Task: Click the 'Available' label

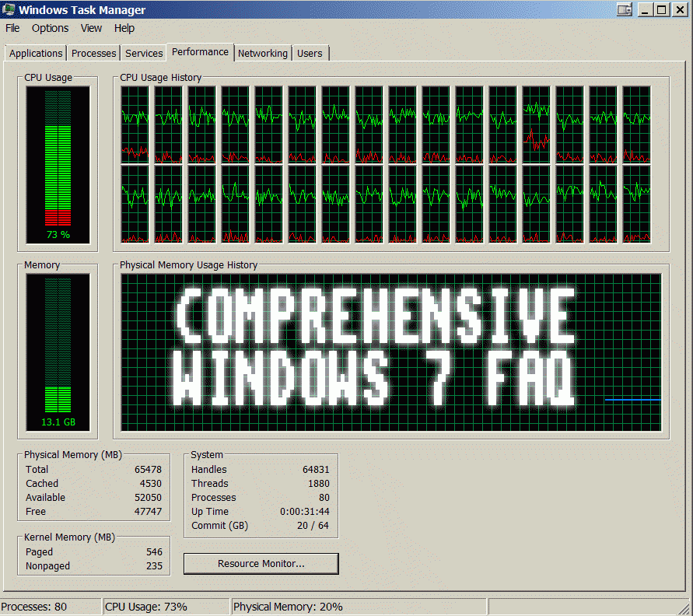Action: point(45,498)
